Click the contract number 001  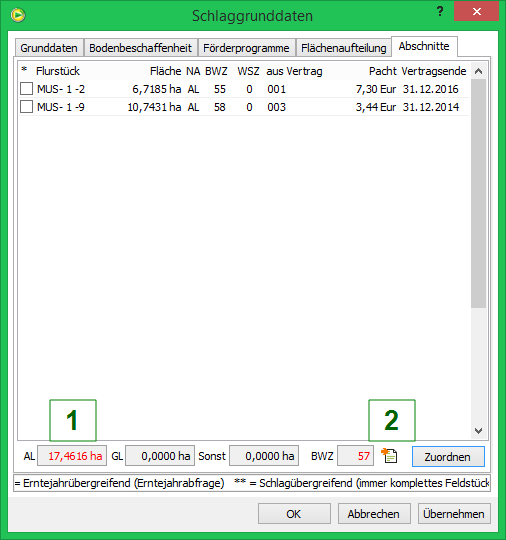click(x=277, y=89)
